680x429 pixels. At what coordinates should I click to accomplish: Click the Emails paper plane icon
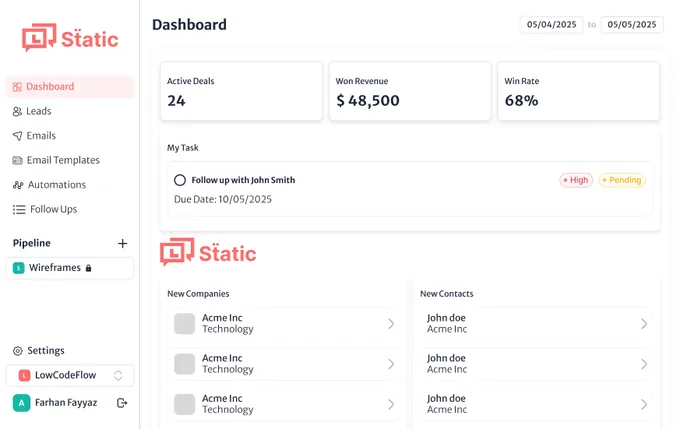[x=17, y=136]
